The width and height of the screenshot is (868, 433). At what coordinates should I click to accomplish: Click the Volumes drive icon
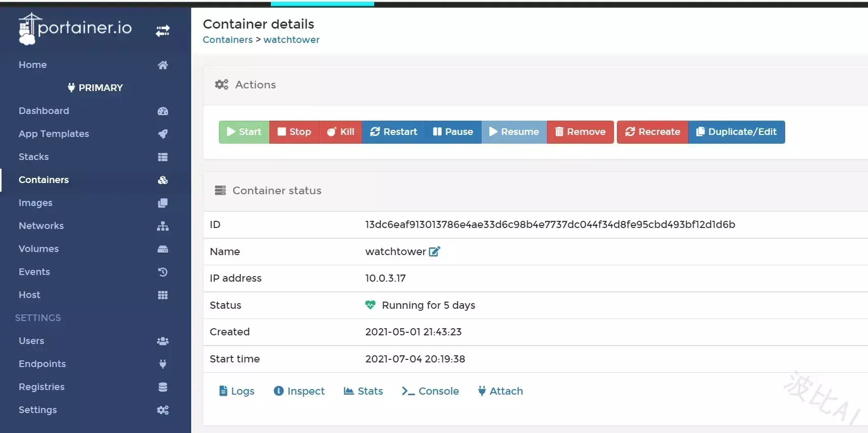[163, 249]
